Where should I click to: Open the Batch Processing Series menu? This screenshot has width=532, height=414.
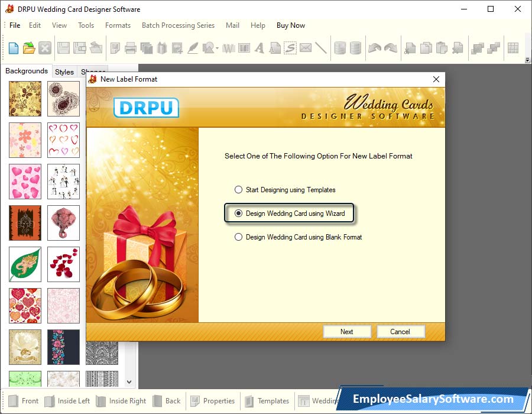pyautogui.click(x=178, y=25)
